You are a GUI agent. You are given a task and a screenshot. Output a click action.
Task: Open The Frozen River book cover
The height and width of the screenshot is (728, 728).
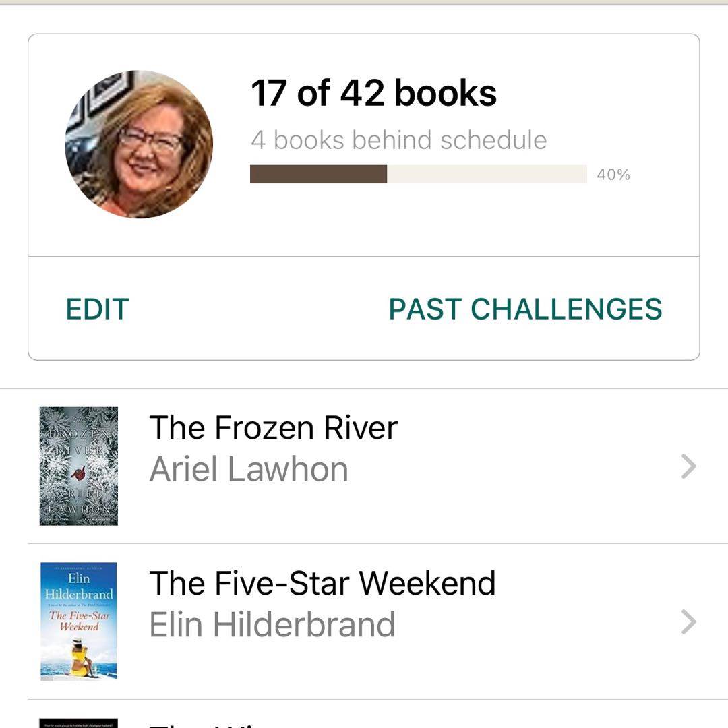(79, 466)
